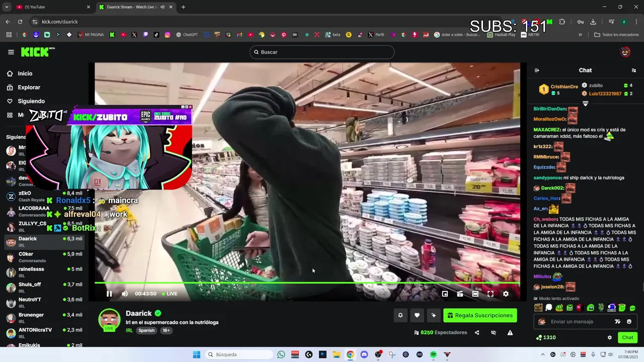Open the ANTONIcraTV channel in the sidebar
Screen dimensions: 644x362
point(44,333)
